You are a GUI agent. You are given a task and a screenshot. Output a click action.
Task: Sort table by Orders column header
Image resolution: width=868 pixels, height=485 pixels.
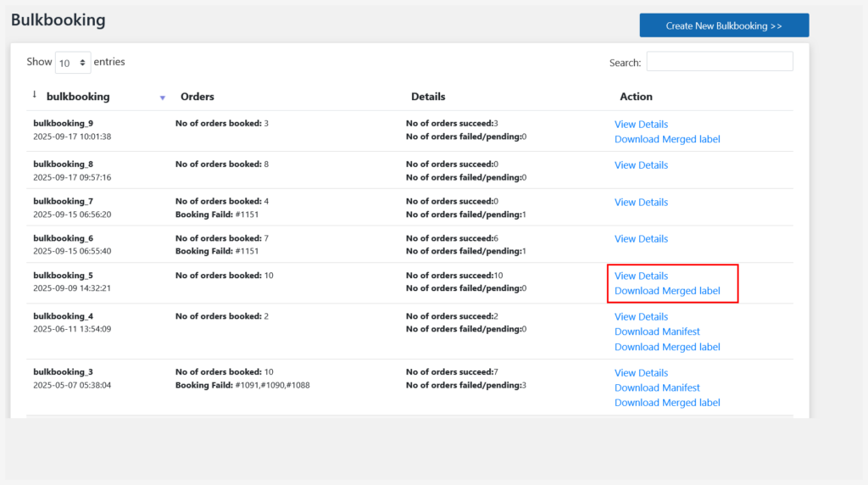click(x=198, y=97)
